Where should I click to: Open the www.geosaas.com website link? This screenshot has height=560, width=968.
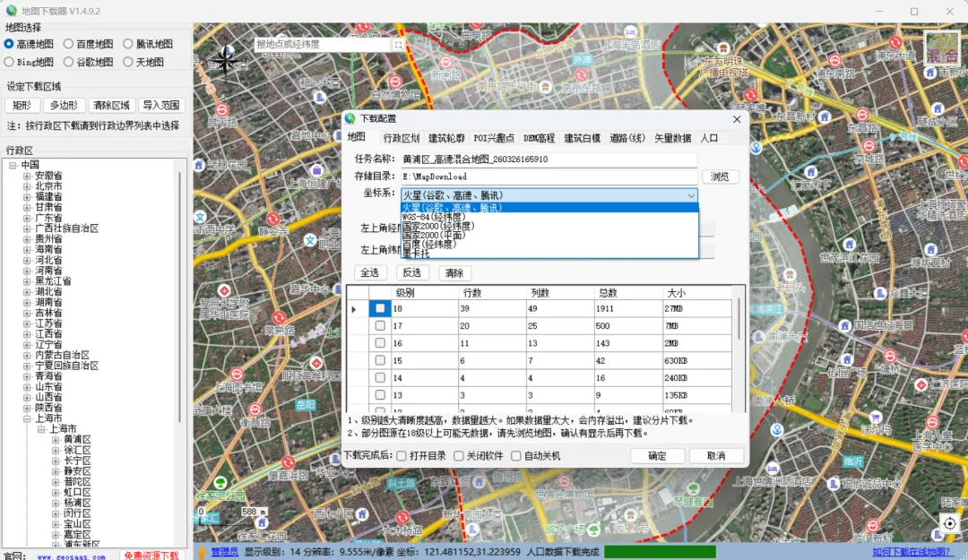click(x=71, y=556)
